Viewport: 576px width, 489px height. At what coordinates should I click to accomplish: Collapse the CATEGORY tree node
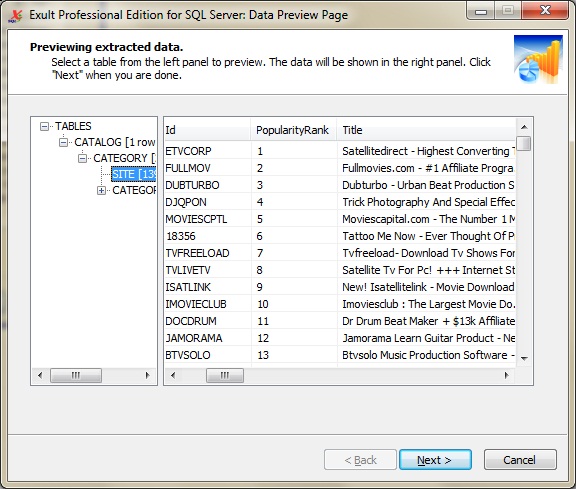pos(83,158)
